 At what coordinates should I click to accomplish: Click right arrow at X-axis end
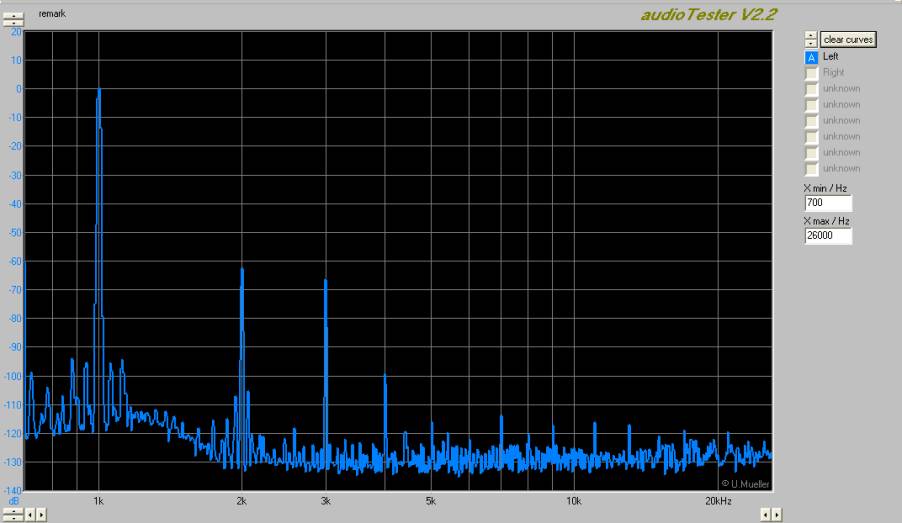pos(777,514)
